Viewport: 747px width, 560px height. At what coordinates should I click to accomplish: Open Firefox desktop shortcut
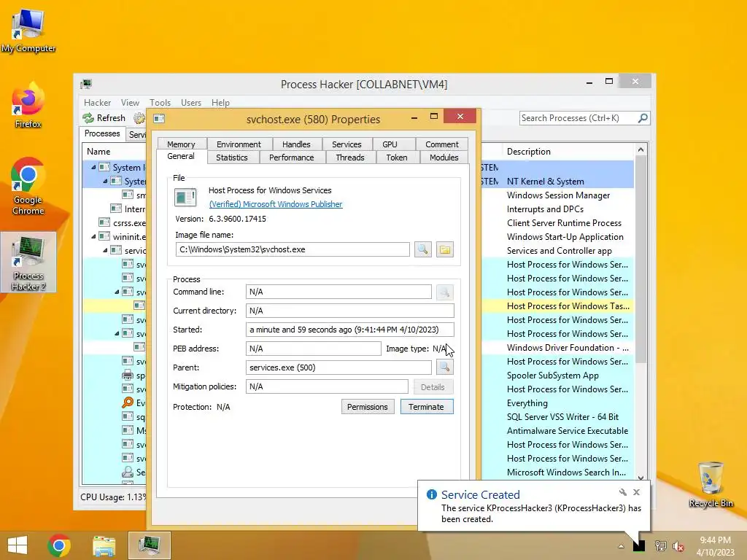coord(28,106)
